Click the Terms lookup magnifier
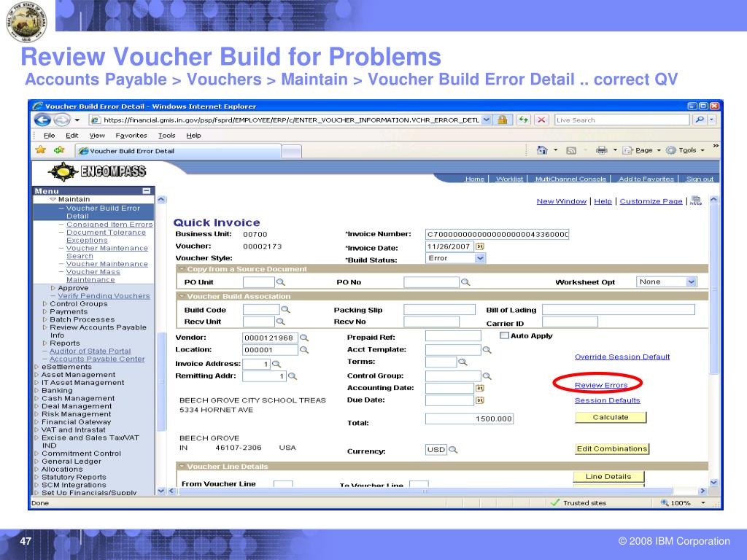This screenshot has height=560, width=747. [x=462, y=362]
